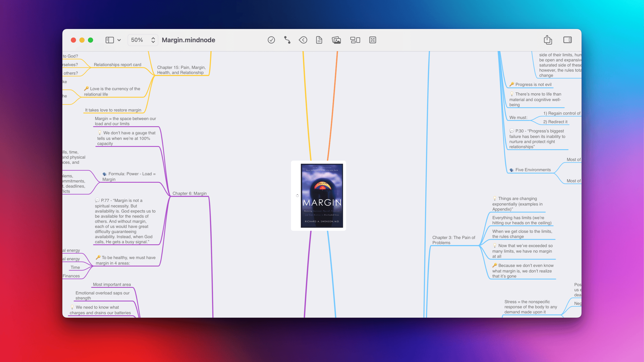The height and width of the screenshot is (362, 644).
Task: Select It takes love to restore margin
Action: point(113,110)
